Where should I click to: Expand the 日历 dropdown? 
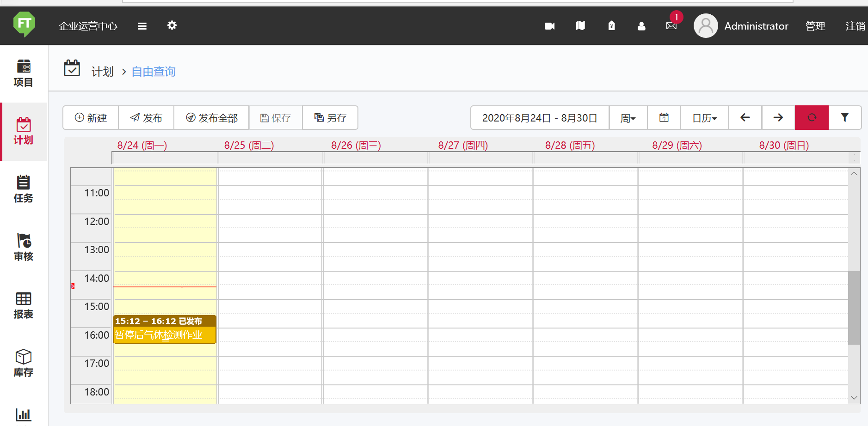(x=704, y=118)
